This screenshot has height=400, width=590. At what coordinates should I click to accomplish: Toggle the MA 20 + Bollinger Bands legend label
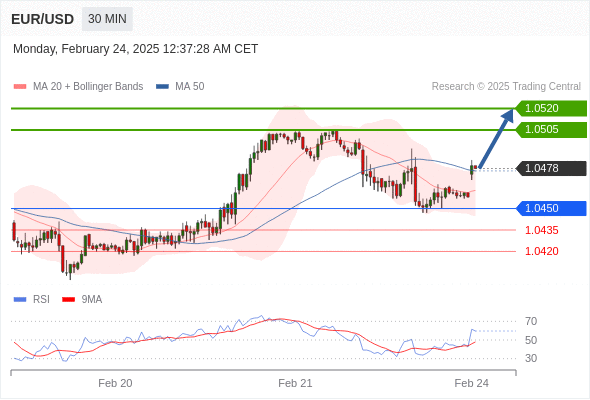pyautogui.click(x=88, y=87)
